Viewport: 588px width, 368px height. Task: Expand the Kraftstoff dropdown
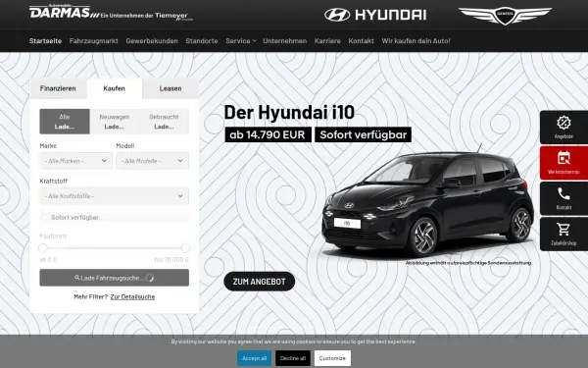(114, 196)
